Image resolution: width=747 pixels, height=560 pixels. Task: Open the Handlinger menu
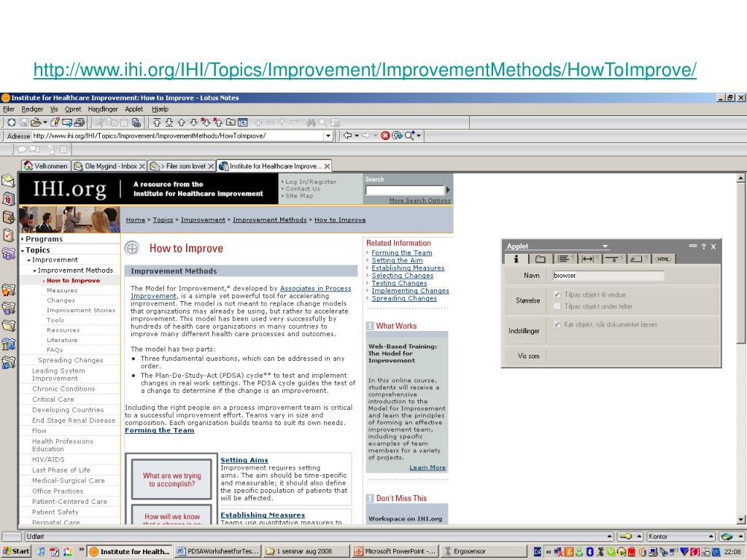click(102, 109)
